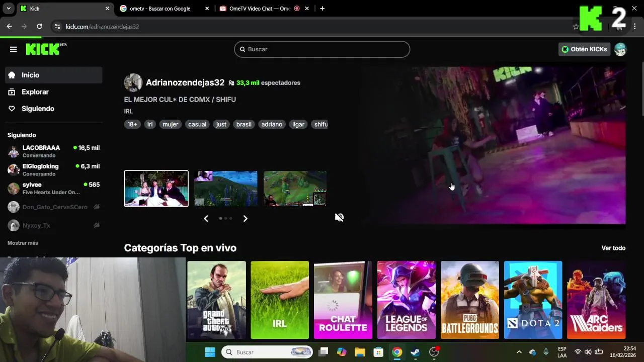Select second featured stream thumbnail
This screenshot has width=644, height=362.
226,189
